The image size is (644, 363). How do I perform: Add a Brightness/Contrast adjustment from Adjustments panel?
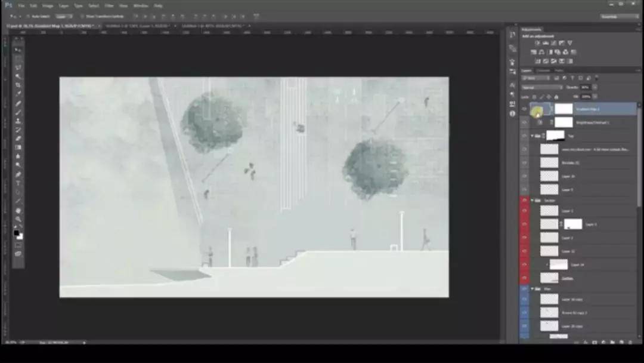(537, 43)
